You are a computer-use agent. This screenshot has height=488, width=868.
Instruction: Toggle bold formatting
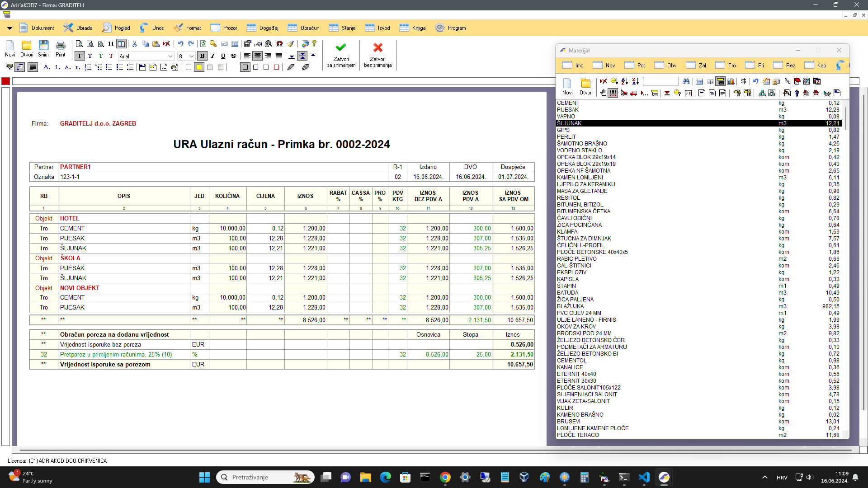202,56
